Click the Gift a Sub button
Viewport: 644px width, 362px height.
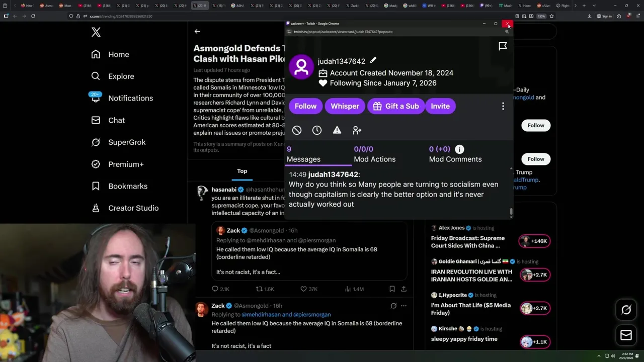(396, 106)
